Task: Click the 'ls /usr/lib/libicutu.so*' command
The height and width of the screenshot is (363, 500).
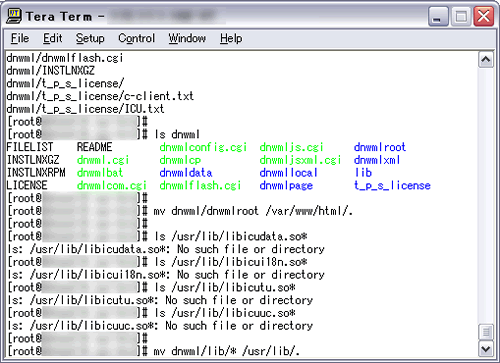Action: (x=225, y=287)
